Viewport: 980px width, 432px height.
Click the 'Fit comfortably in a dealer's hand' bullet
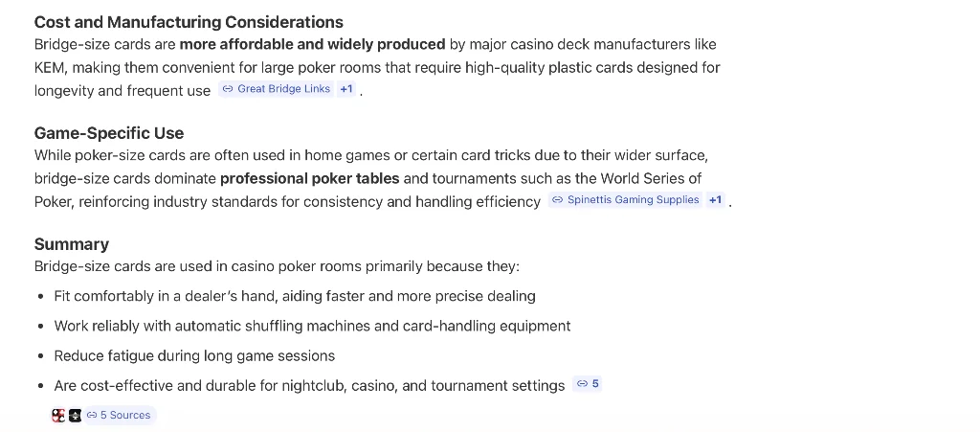[295, 296]
